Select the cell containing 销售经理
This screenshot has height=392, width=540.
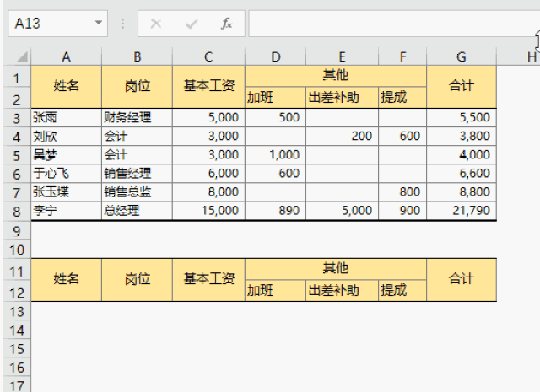point(137,174)
